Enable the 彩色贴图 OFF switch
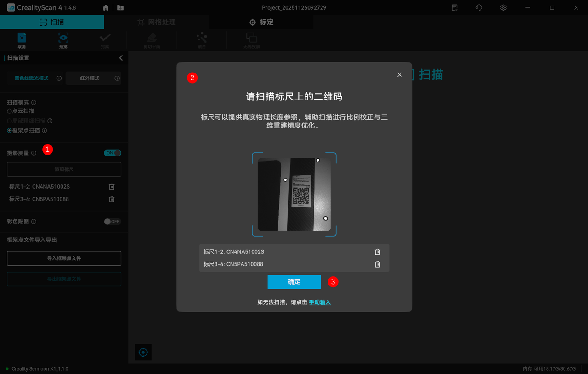 112,222
